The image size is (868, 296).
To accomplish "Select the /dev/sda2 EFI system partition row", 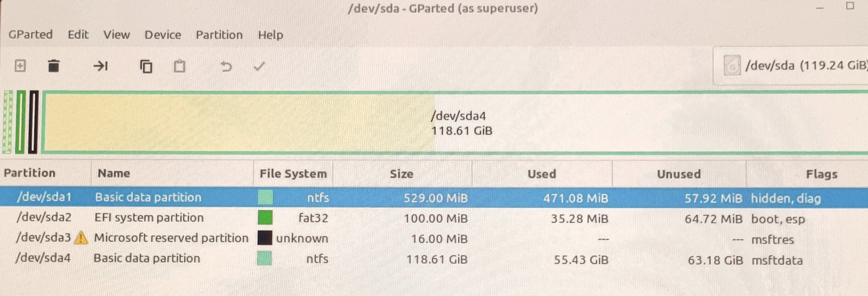I will [x=149, y=218].
